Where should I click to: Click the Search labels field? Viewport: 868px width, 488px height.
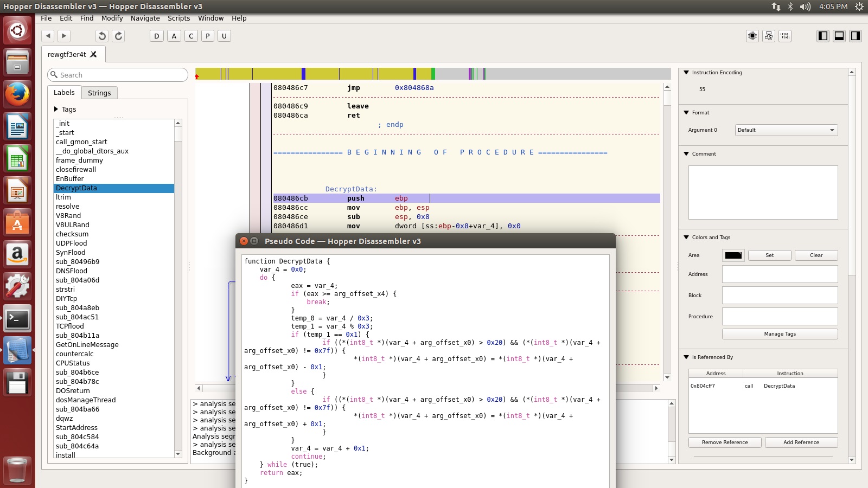118,75
